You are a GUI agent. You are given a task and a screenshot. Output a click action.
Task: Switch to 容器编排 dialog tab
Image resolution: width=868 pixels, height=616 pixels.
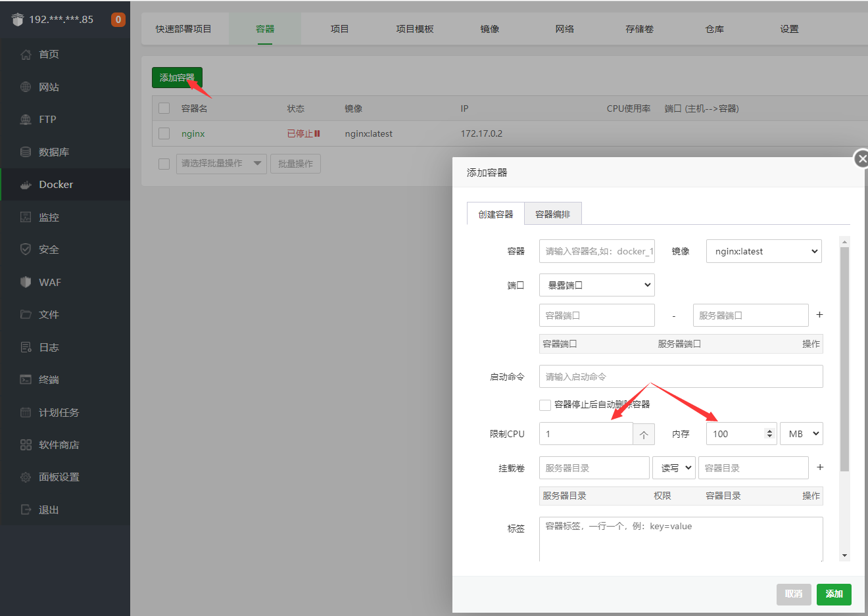(553, 214)
